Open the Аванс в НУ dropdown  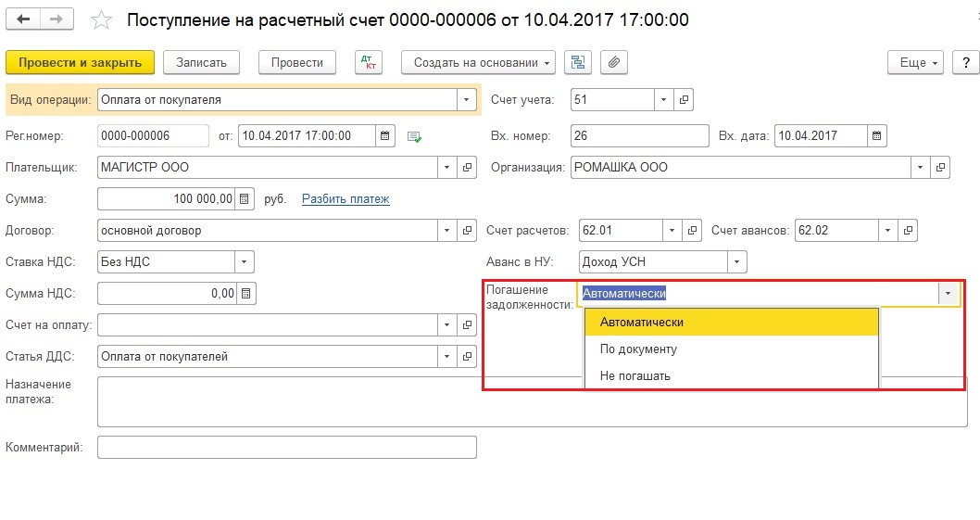737,261
